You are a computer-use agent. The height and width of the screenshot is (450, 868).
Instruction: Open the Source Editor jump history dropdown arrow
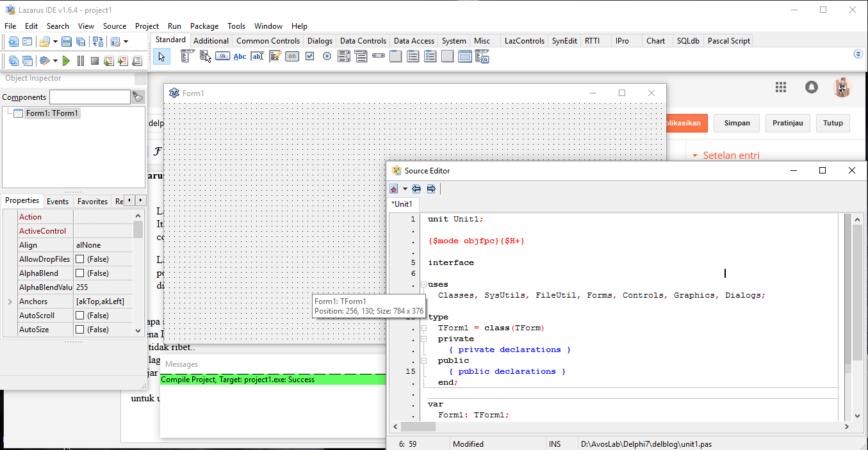click(x=405, y=189)
